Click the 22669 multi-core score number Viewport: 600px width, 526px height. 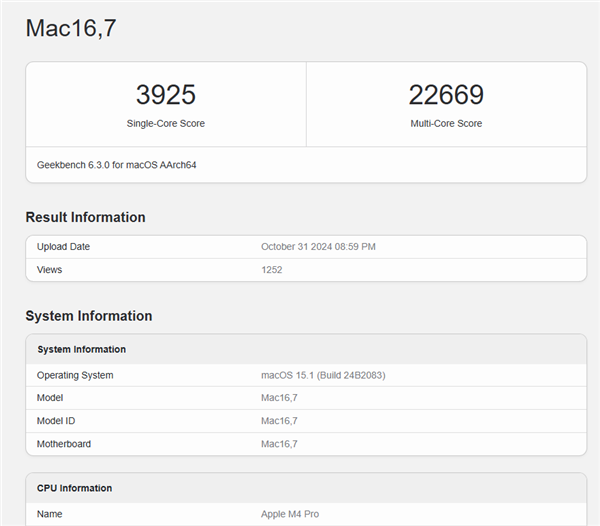pos(446,95)
